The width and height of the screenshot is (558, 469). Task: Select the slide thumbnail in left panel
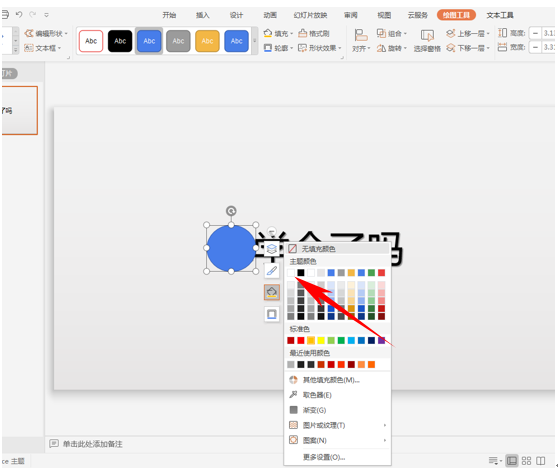point(20,110)
